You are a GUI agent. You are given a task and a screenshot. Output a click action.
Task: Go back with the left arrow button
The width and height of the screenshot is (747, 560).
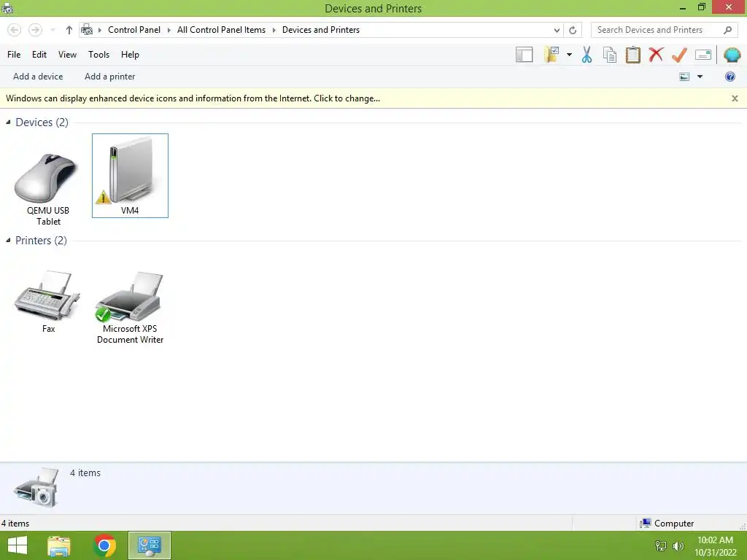[15, 30]
